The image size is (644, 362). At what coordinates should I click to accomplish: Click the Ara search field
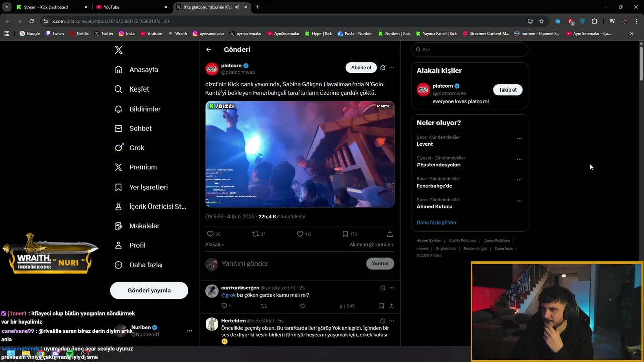[x=469, y=50]
